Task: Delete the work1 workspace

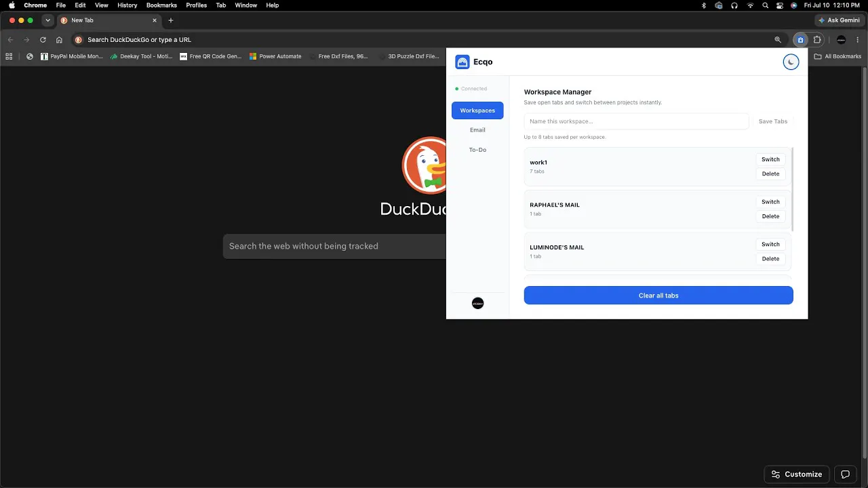Action: click(x=770, y=174)
